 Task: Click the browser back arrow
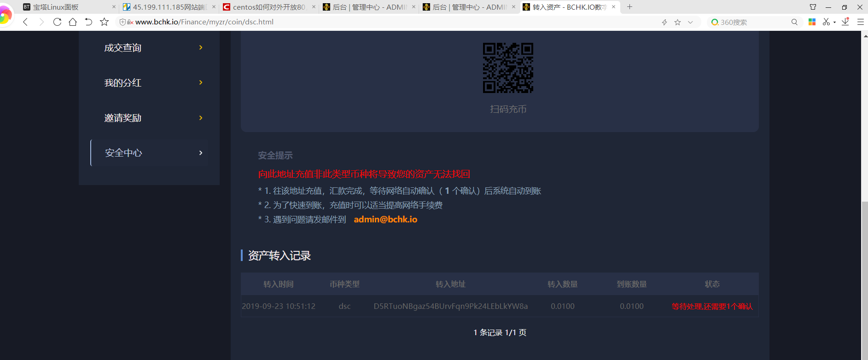26,22
